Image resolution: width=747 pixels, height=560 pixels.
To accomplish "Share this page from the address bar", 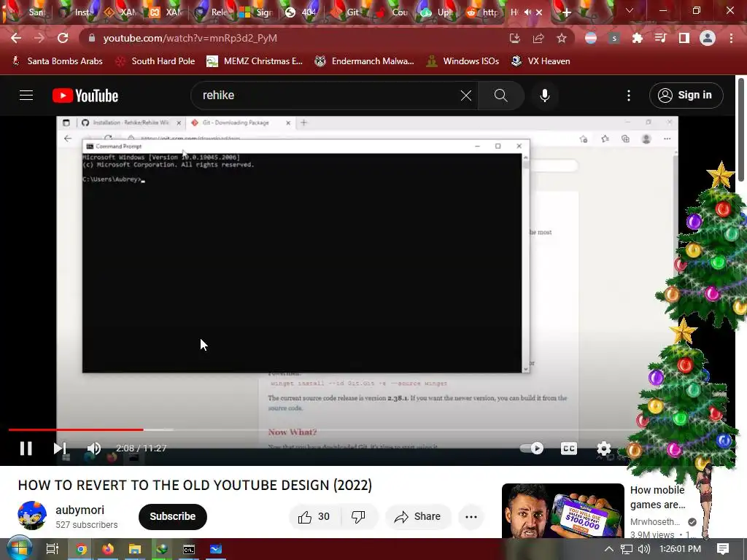I will (538, 38).
